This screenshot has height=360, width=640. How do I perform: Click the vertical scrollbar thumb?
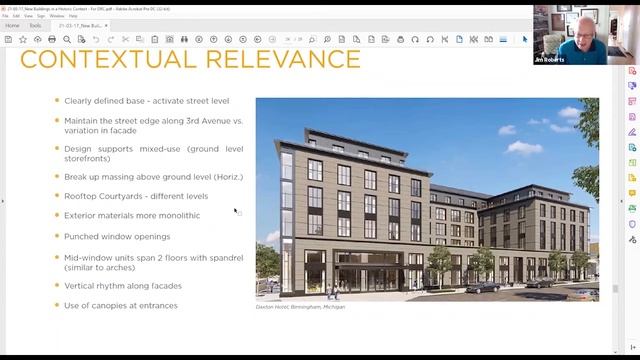coord(615,289)
